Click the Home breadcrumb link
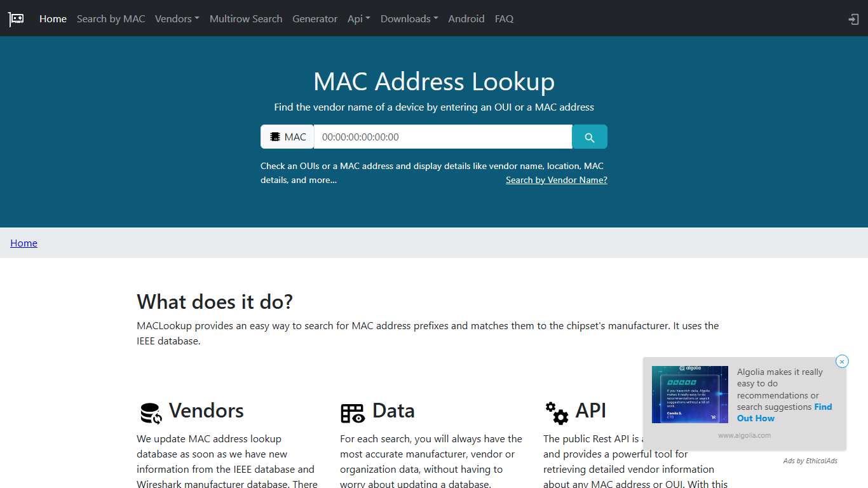This screenshot has width=868, height=488. coord(24,243)
